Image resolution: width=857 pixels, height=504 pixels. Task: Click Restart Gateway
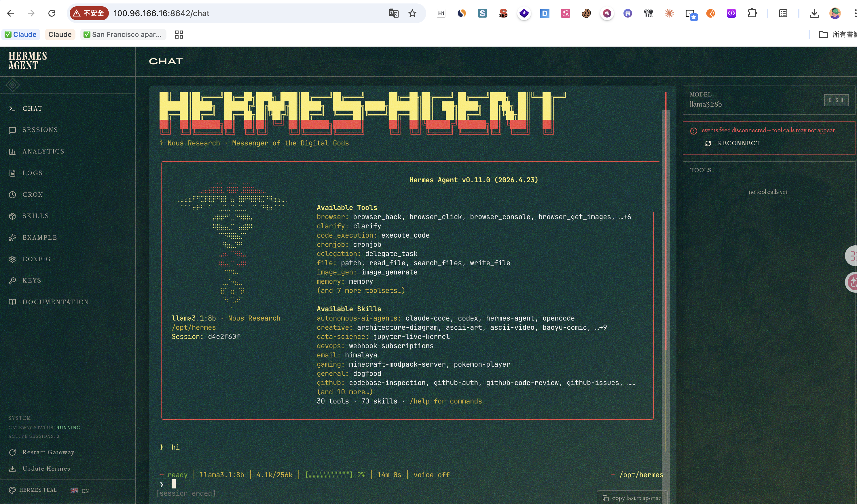pyautogui.click(x=48, y=452)
